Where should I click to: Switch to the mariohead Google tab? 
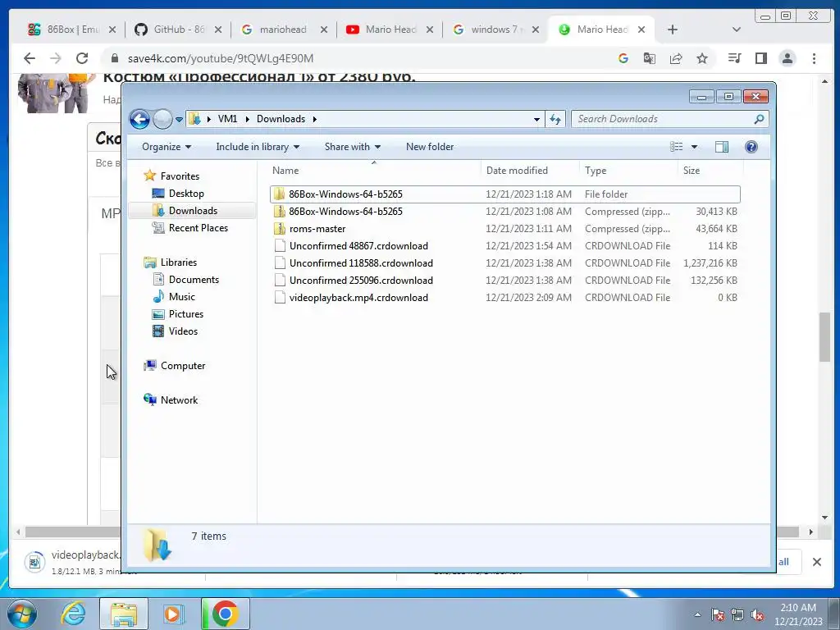(x=284, y=30)
